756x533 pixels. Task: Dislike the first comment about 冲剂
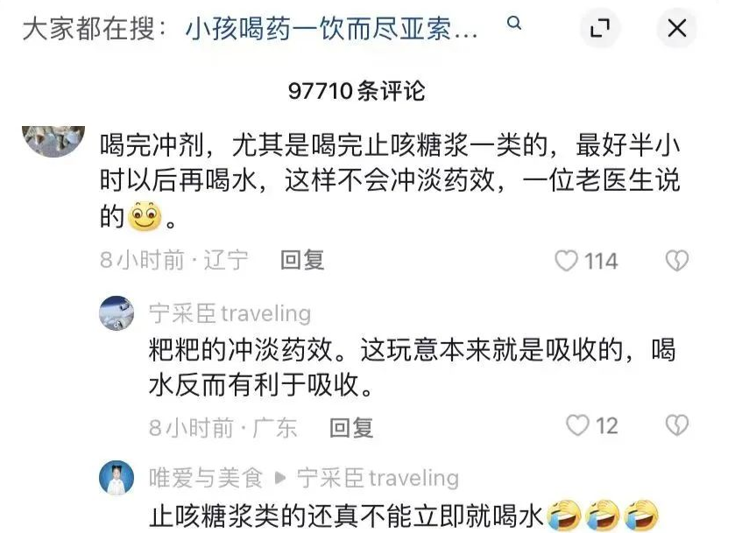pyautogui.click(x=676, y=262)
